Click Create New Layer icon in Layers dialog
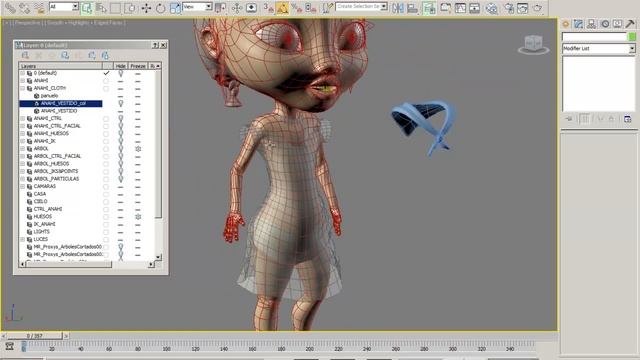The width and height of the screenshot is (640, 360). (x=25, y=56)
